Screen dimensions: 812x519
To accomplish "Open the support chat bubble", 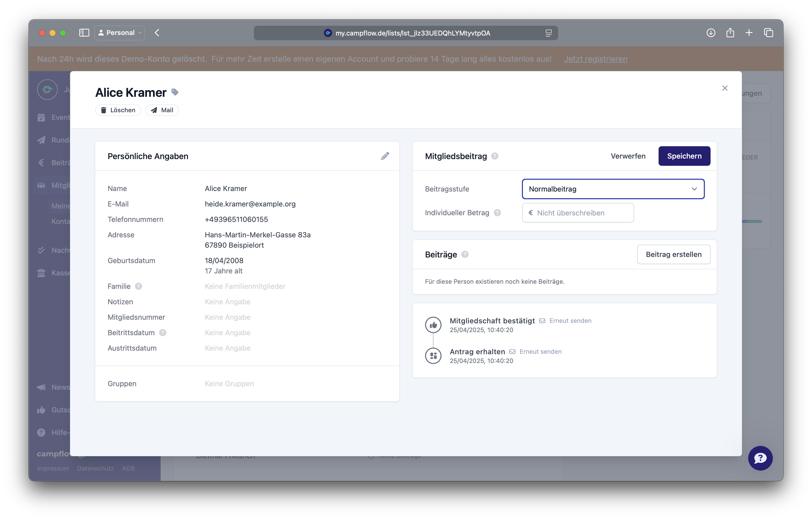I will coord(760,458).
